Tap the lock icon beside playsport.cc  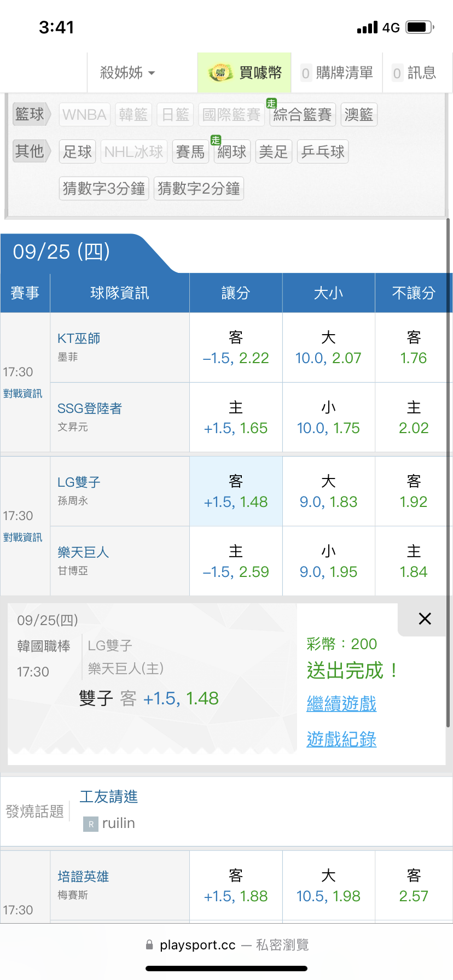(149, 945)
